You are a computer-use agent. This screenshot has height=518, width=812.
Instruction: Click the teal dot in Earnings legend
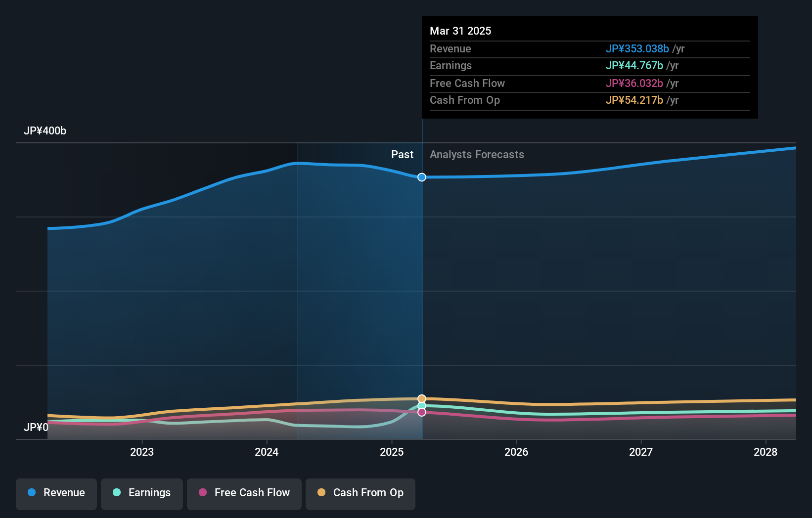(x=117, y=492)
